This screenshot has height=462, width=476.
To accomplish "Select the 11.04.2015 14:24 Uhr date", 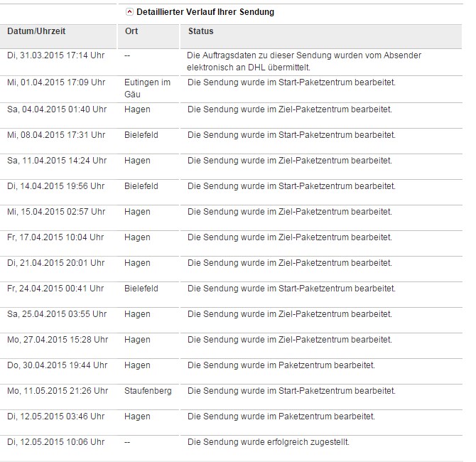I will tap(57, 161).
